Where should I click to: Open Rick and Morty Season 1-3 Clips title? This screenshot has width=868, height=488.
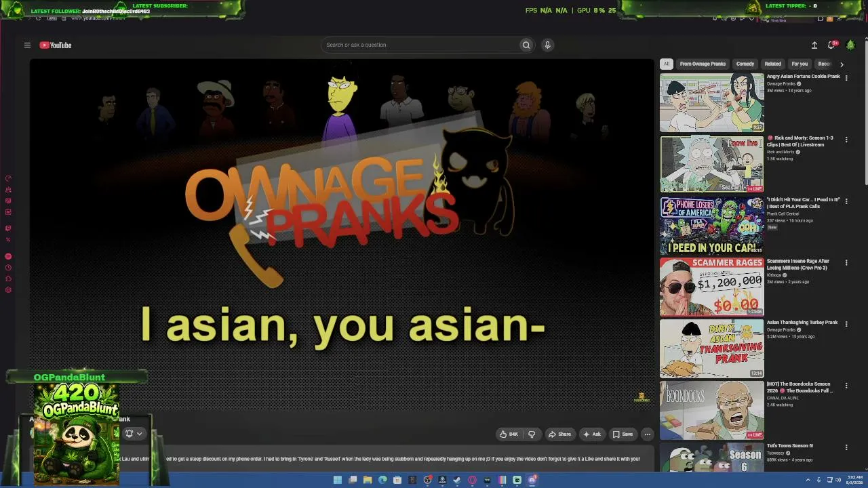click(800, 141)
